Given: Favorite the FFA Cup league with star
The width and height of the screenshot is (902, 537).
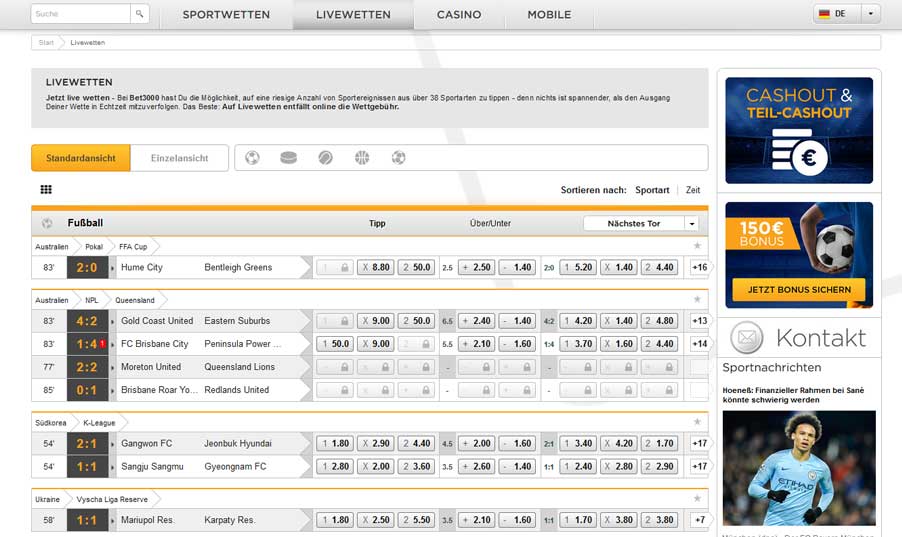Looking at the screenshot, I should (x=697, y=246).
